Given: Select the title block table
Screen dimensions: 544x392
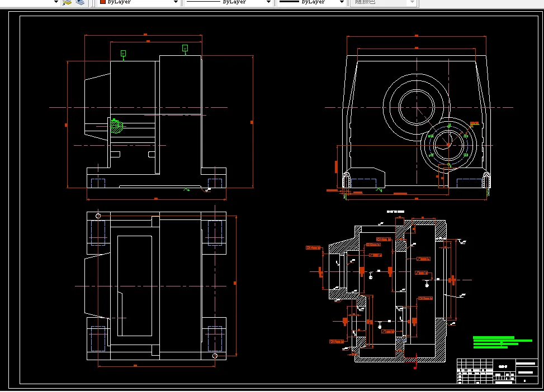Looking at the screenshot, I should 497,371.
